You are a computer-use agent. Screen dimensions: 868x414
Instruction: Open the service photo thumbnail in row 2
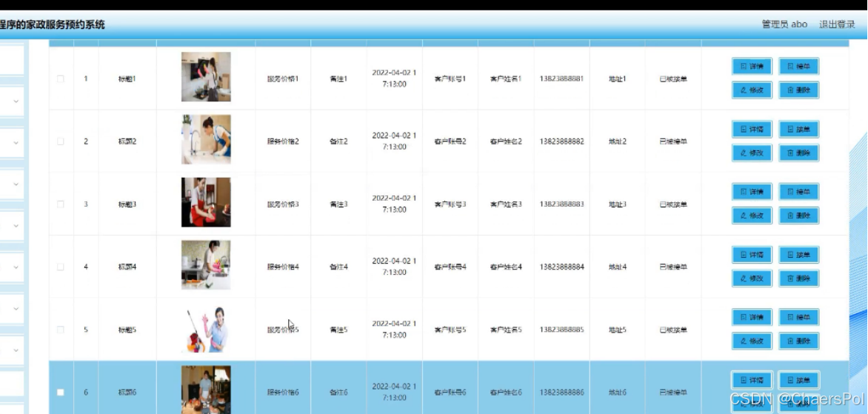point(206,139)
